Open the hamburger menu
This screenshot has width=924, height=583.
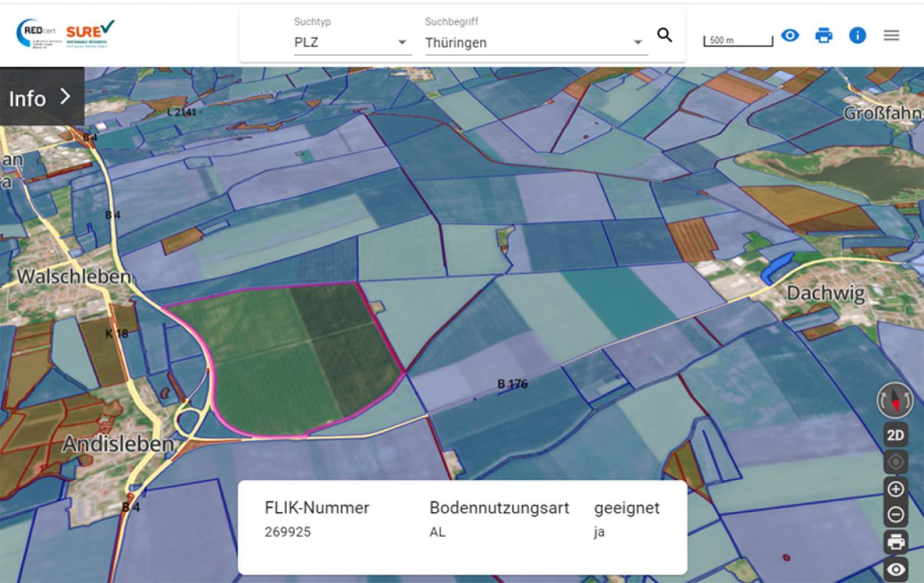pyautogui.click(x=891, y=36)
